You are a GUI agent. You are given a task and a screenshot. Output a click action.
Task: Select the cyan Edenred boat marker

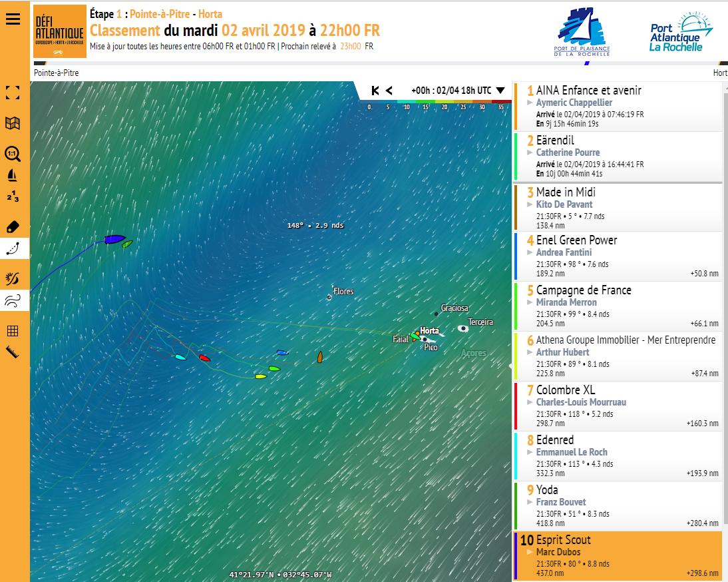coord(180,357)
